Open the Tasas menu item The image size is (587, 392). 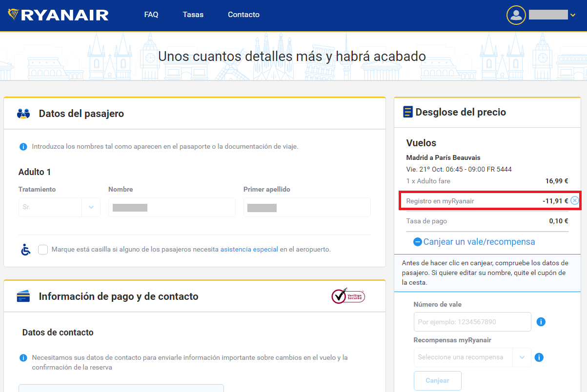(193, 15)
